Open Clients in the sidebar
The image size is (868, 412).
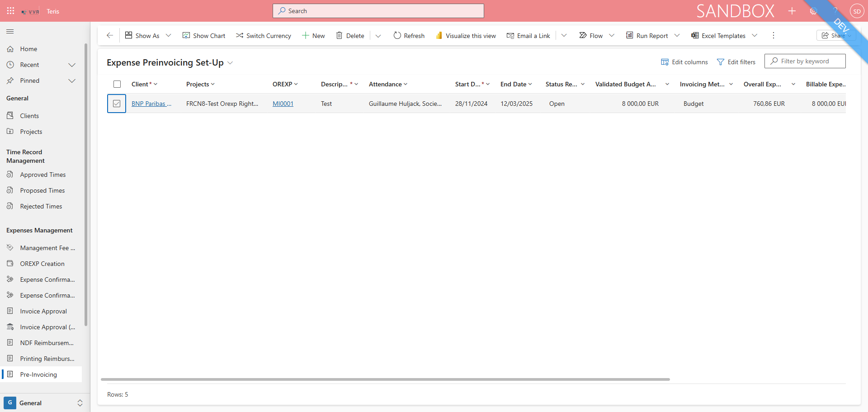tap(41, 116)
